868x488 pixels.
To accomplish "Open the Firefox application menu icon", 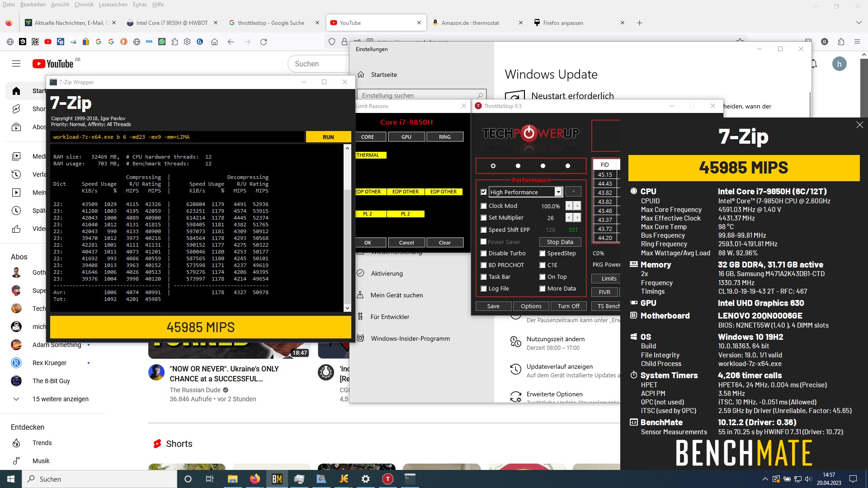I will pos(857,42).
